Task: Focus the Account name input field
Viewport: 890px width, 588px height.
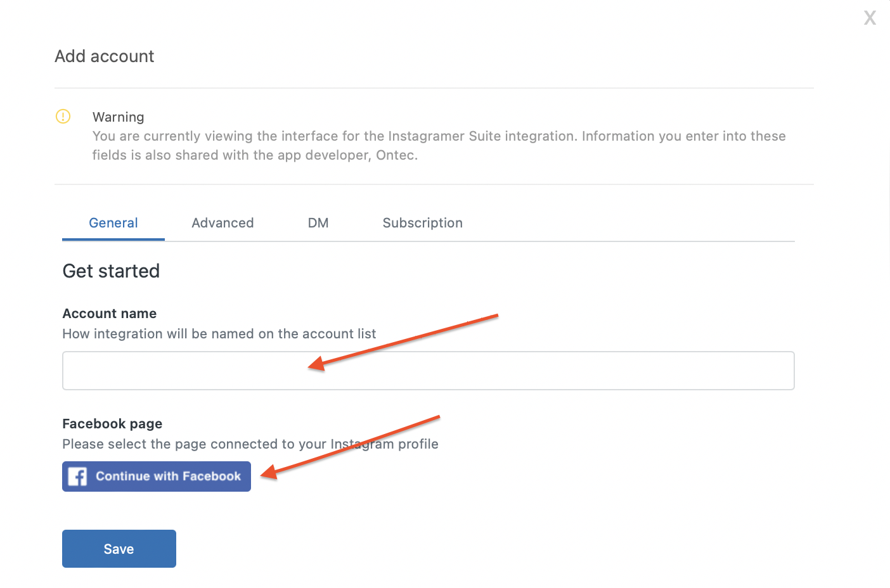Action: pyautogui.click(x=429, y=371)
